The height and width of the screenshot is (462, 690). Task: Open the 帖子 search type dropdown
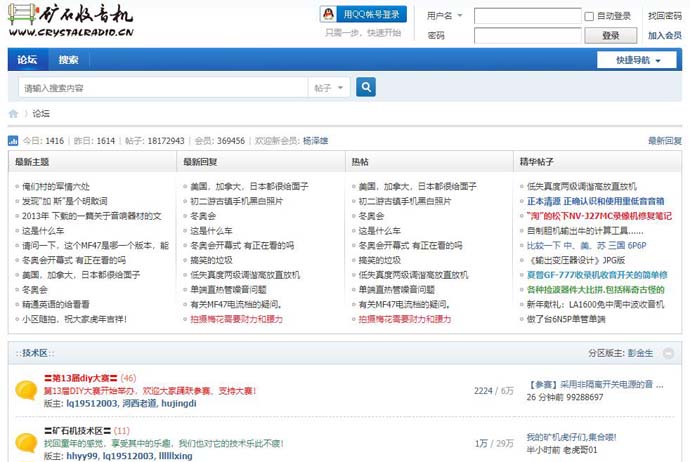tap(329, 88)
